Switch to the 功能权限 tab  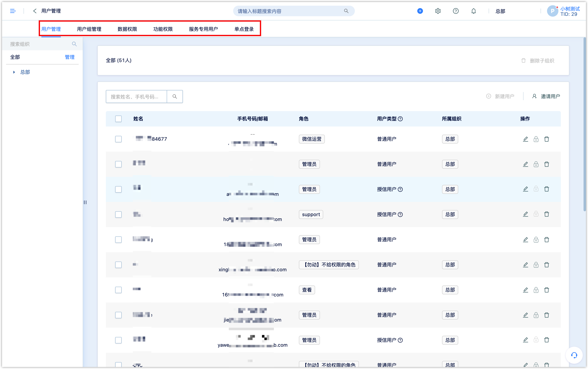(x=163, y=29)
